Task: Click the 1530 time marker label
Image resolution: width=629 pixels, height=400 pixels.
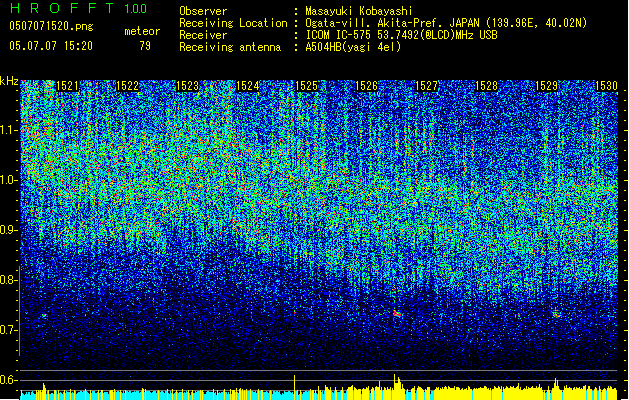Action: pyautogui.click(x=606, y=86)
